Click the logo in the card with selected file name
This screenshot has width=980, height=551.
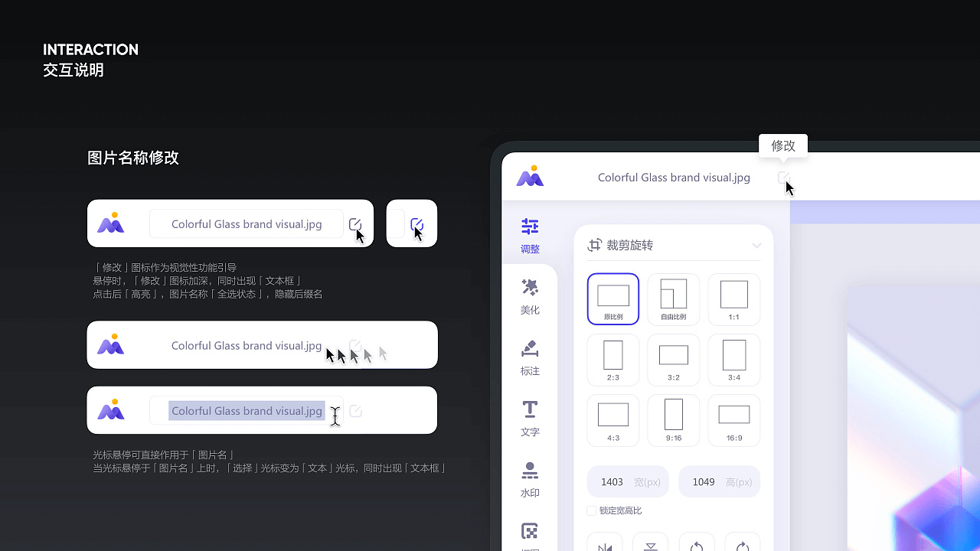click(x=111, y=410)
